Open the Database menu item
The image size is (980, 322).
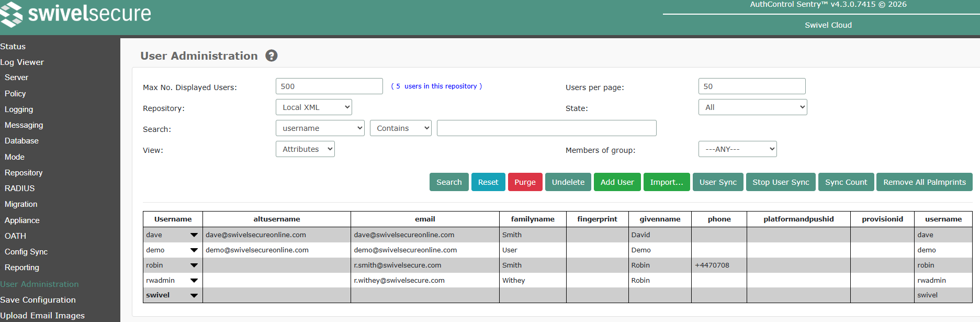coord(21,141)
